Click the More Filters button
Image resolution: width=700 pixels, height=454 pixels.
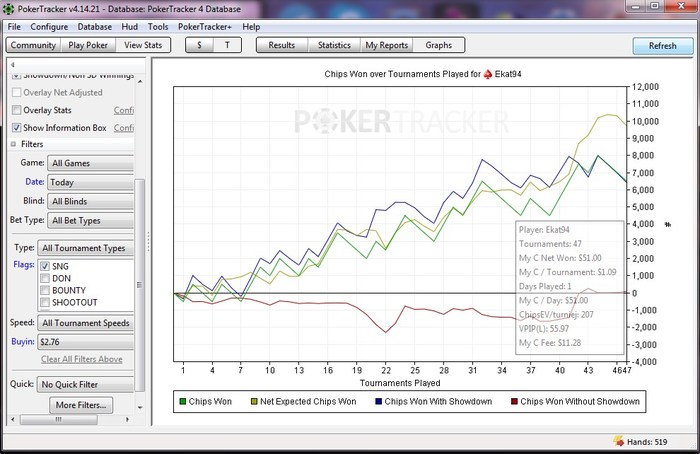tap(81, 405)
